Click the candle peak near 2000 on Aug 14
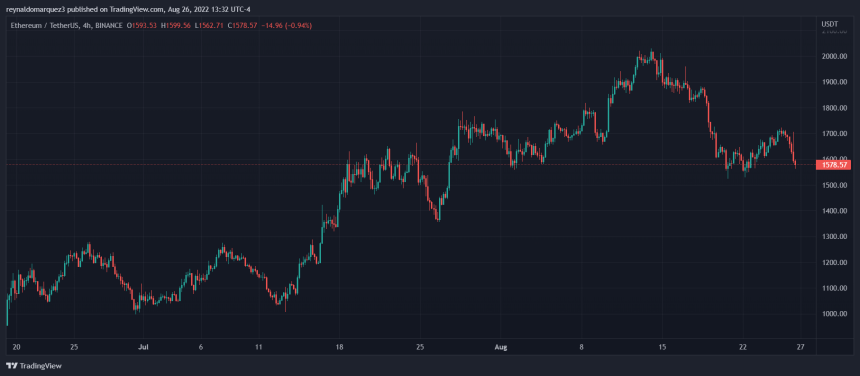The image size is (860, 376). pyautogui.click(x=652, y=55)
